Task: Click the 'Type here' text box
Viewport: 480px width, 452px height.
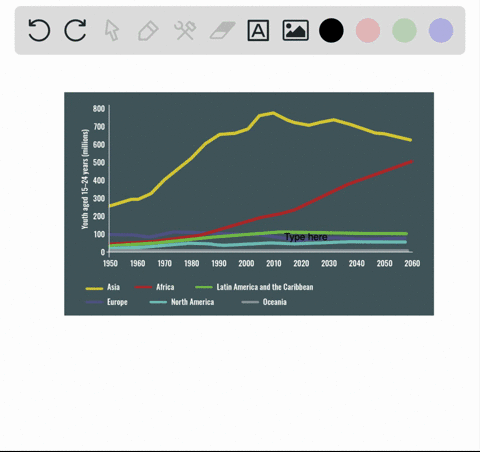Action: coord(306,237)
